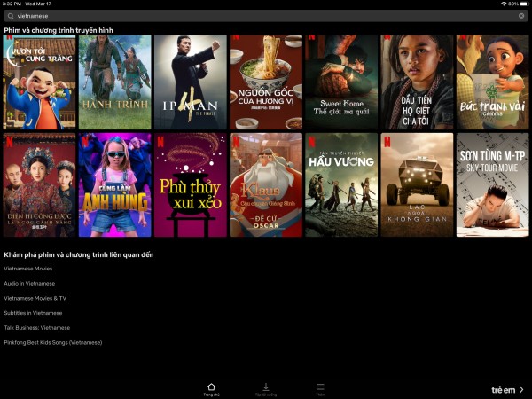Open the Trang chủ home tab
The image size is (532, 399).
coord(211,389)
